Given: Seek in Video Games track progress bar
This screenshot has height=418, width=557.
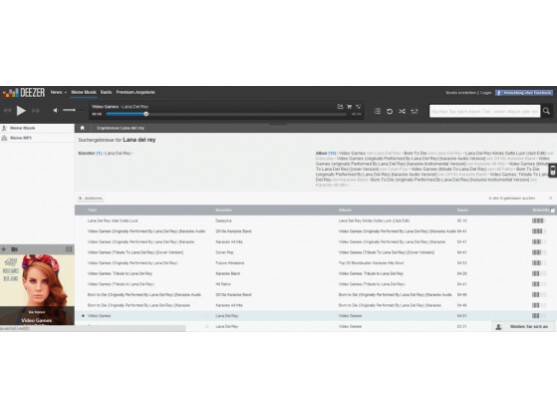Looking at the screenshot, I should [226, 114].
